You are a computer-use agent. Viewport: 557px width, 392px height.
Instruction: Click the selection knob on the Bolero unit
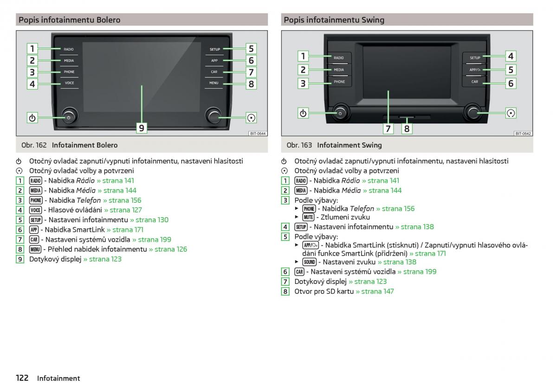pyautogui.click(x=214, y=116)
